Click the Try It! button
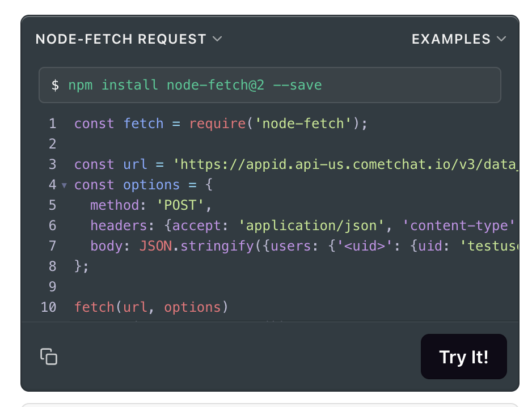Screen dimensions: 532x407 pos(464,357)
